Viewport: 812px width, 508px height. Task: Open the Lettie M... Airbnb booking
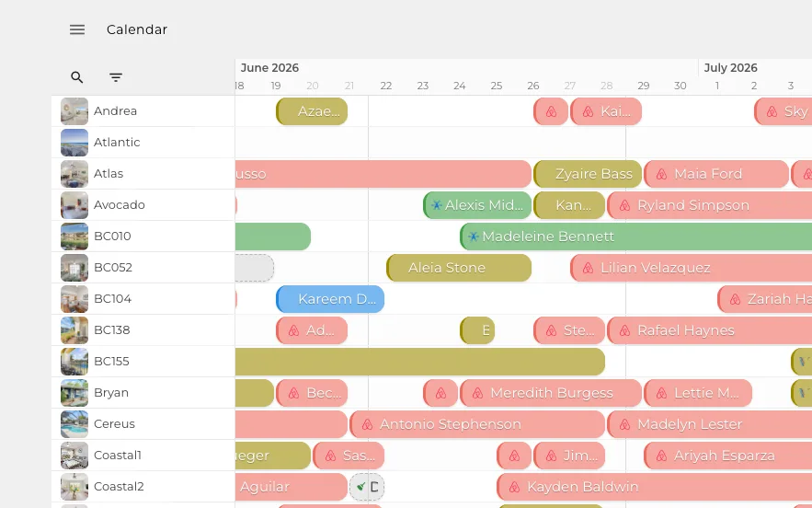click(x=698, y=393)
